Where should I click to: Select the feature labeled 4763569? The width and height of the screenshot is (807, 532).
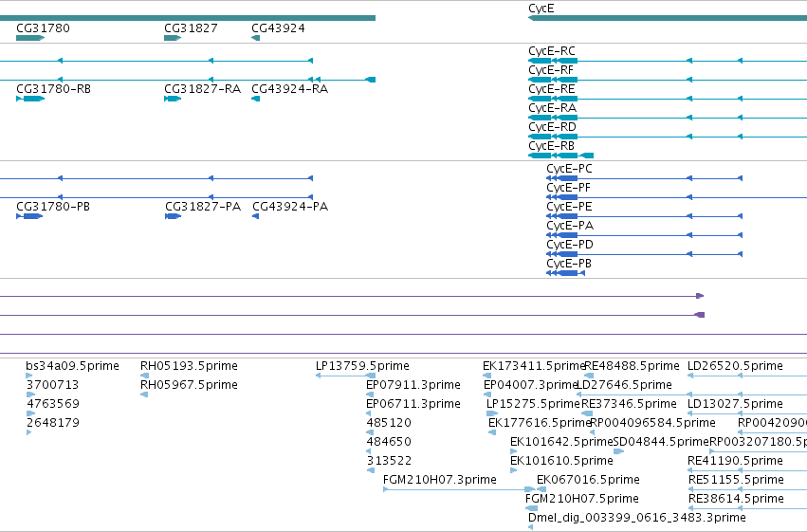point(53,404)
